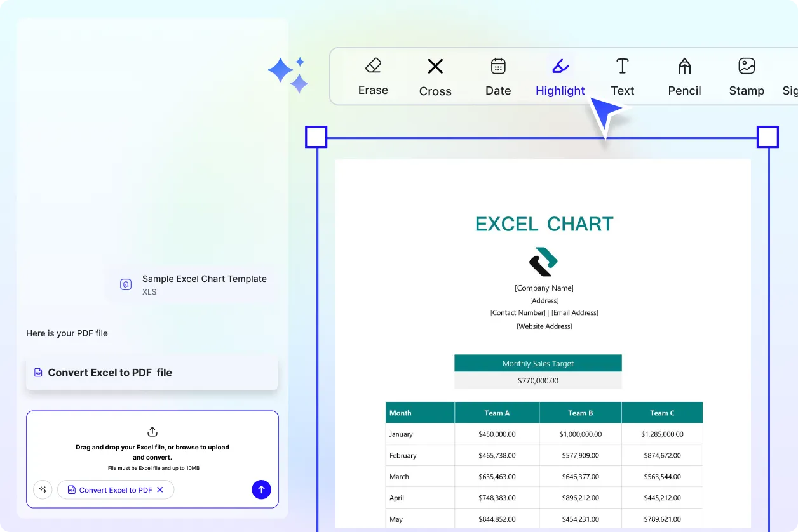The image size is (798, 532).
Task: Click the drag and drop upload area
Action: click(x=152, y=458)
